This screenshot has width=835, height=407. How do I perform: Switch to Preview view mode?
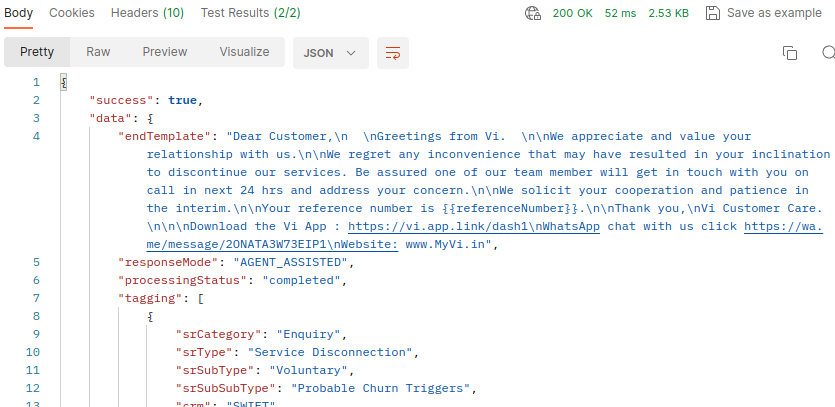click(164, 52)
